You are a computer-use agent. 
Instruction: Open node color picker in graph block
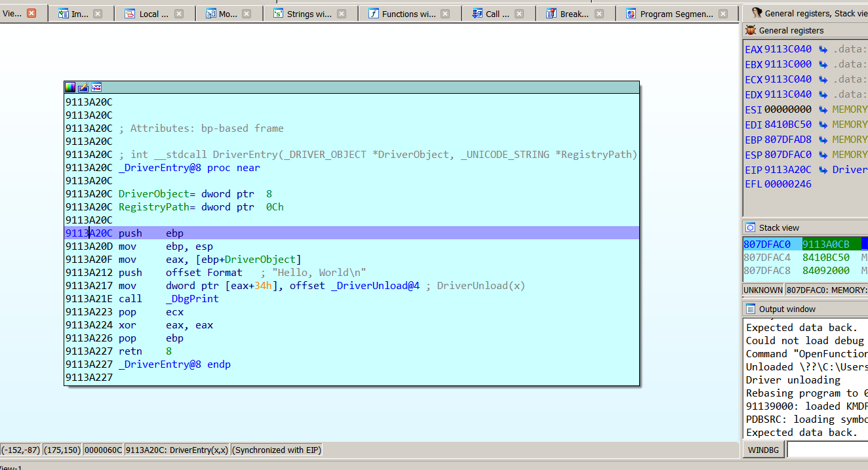[70, 87]
